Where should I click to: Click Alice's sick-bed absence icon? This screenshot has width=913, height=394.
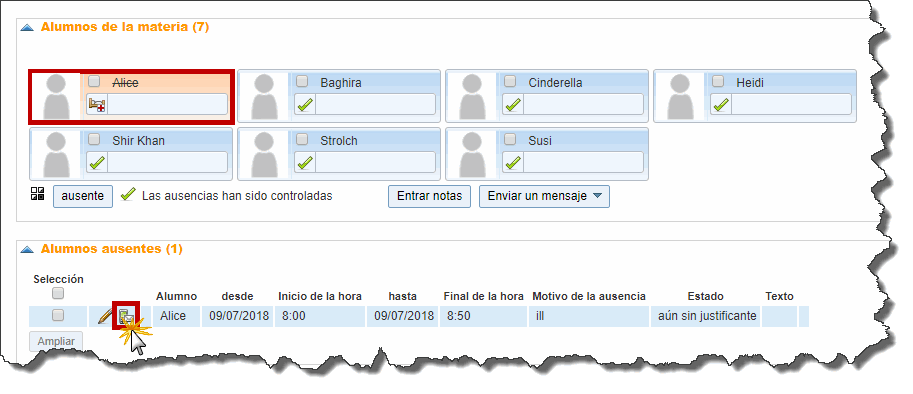(97, 105)
